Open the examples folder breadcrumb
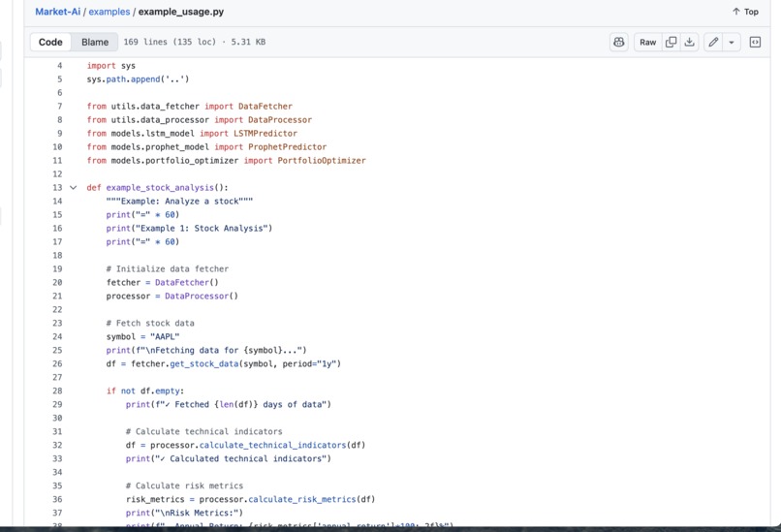 [x=109, y=12]
